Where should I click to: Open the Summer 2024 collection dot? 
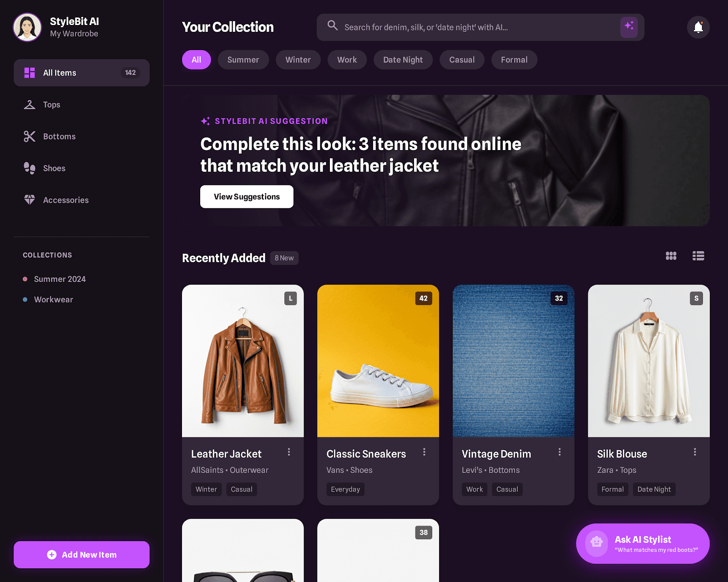tap(25, 279)
